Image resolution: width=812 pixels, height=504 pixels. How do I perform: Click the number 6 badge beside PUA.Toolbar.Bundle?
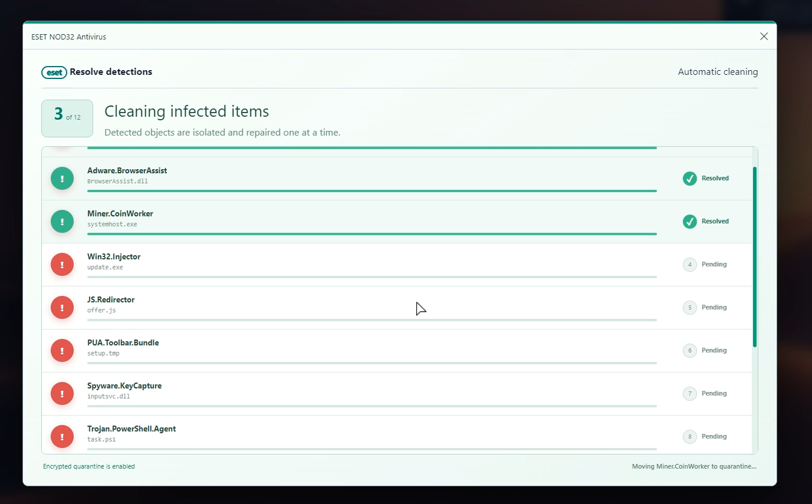click(690, 351)
